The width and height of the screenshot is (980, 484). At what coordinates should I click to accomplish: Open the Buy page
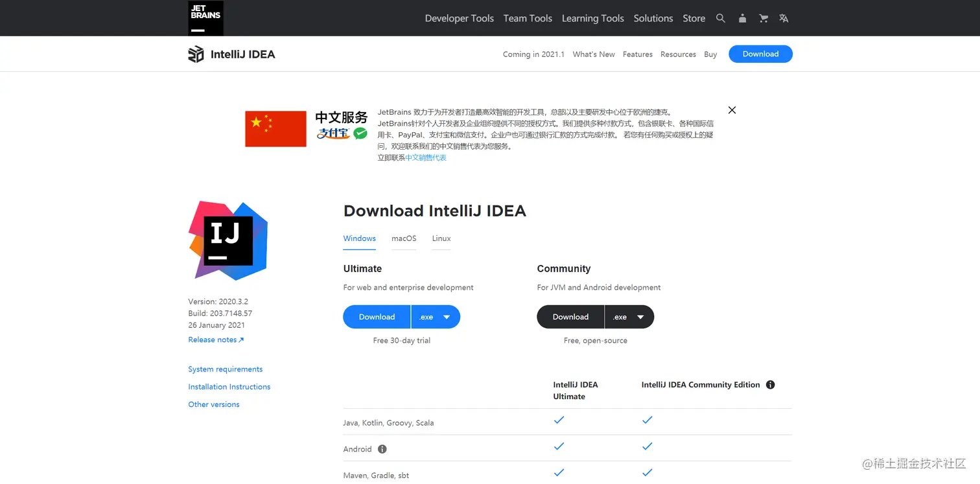point(710,54)
